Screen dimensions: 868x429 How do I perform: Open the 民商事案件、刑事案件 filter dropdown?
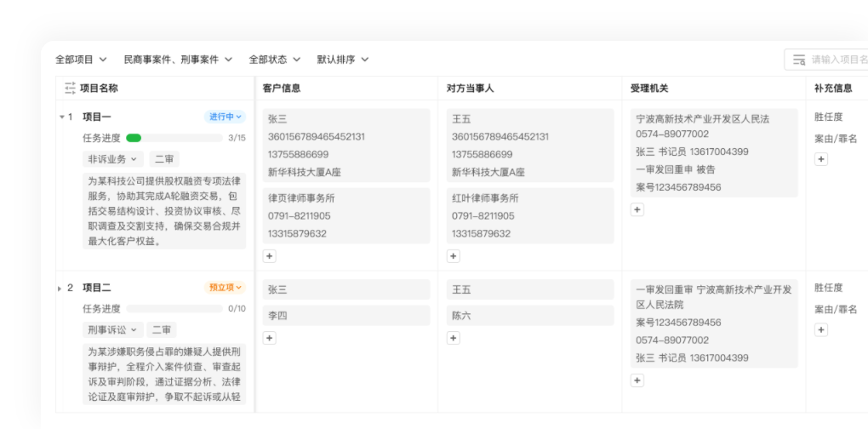[x=178, y=60]
